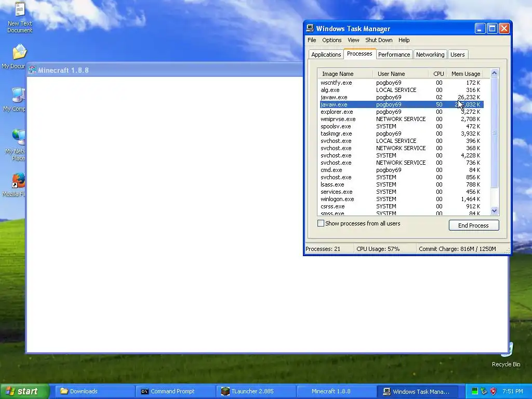Switch to the Applications tab
Viewport: 532px width, 399px height.
[x=326, y=55]
